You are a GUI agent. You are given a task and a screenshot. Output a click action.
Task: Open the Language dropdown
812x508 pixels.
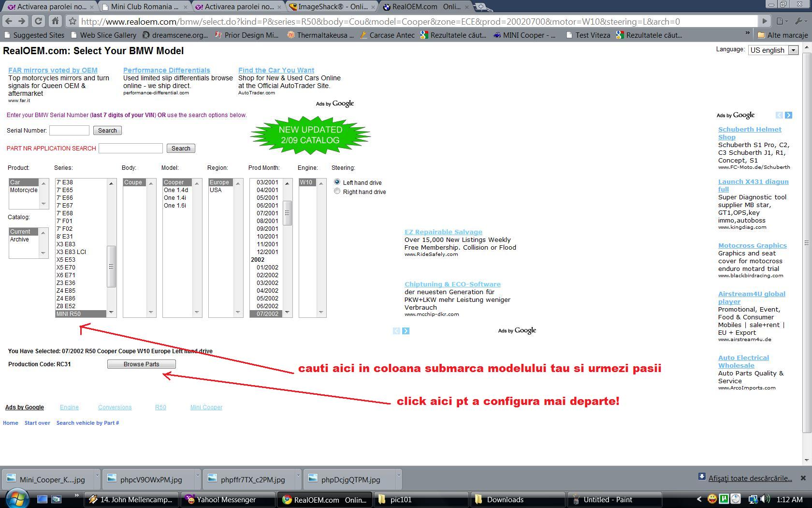pos(773,50)
